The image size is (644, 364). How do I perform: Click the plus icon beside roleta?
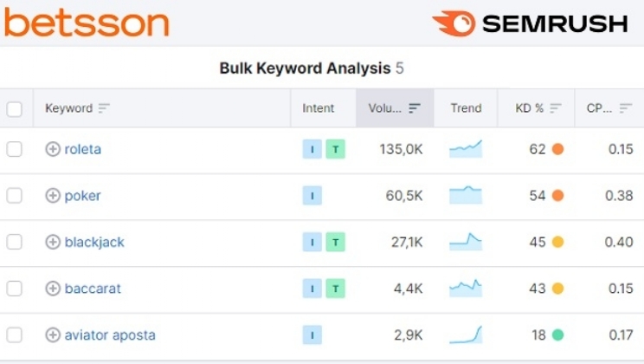point(53,149)
